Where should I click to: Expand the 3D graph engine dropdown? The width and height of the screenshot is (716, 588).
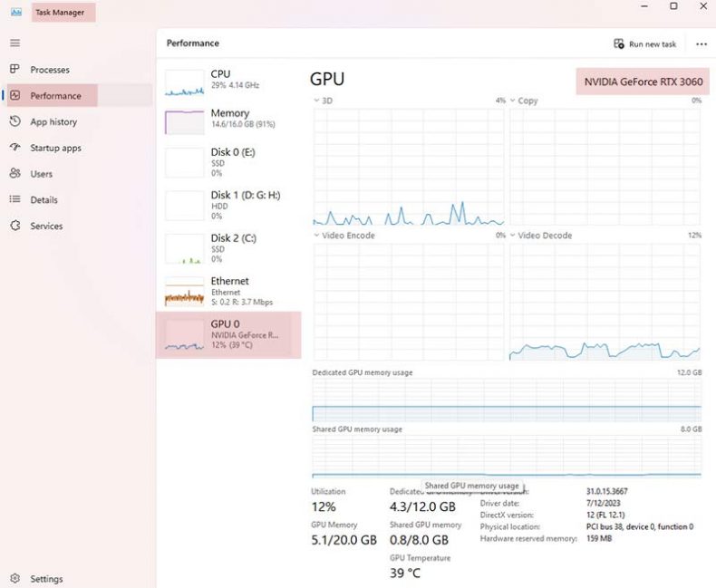click(x=316, y=101)
